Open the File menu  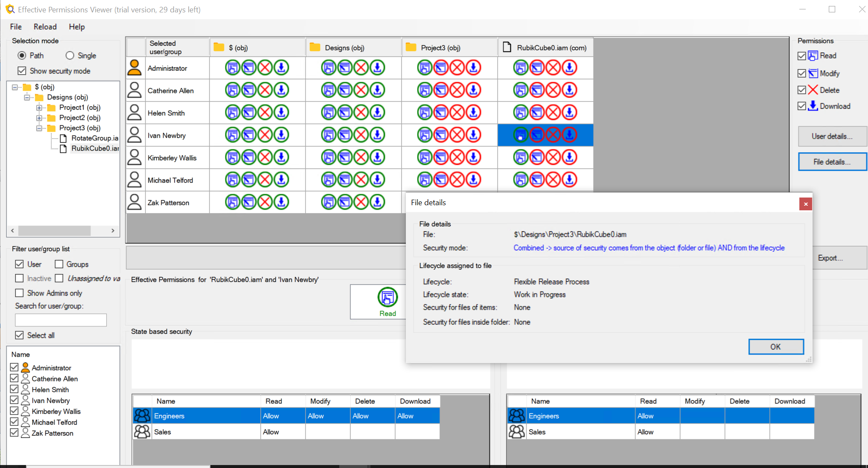pos(15,26)
